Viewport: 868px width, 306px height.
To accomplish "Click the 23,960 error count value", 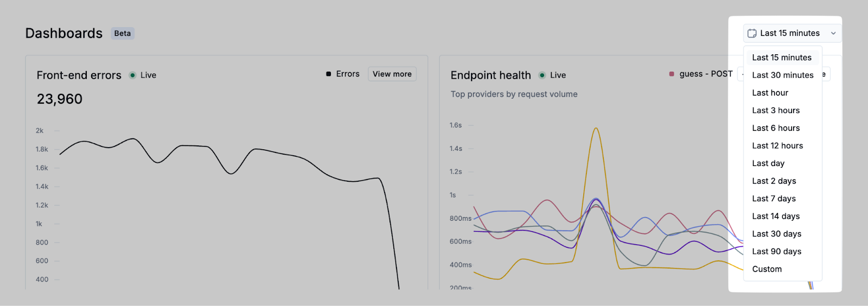I will point(60,99).
